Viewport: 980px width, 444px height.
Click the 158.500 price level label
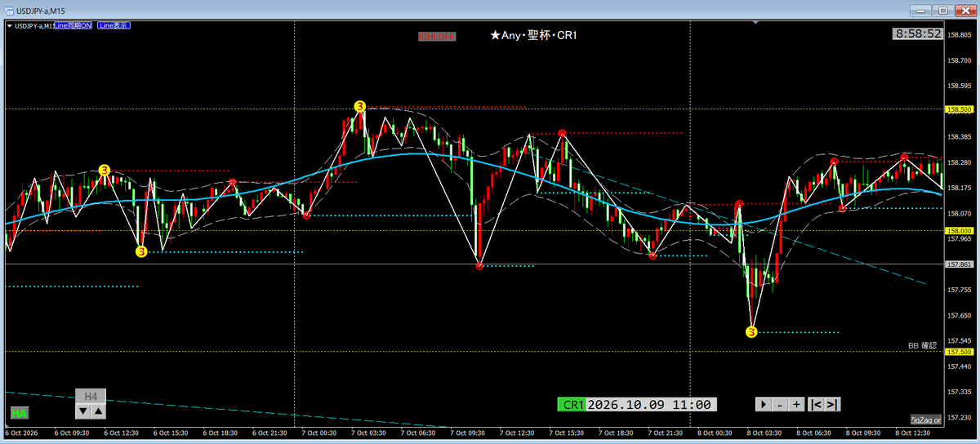coord(959,109)
